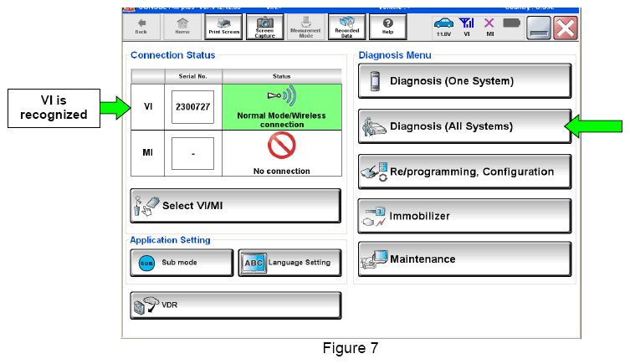Viewport: 630px width, 364px height.
Task: Click VI serial number 2300727 field
Action: coord(193,107)
